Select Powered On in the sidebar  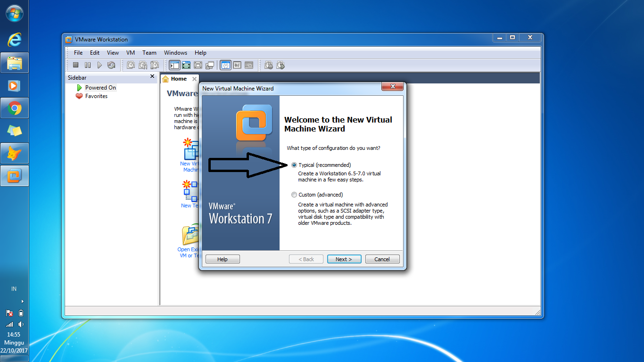coord(100,88)
